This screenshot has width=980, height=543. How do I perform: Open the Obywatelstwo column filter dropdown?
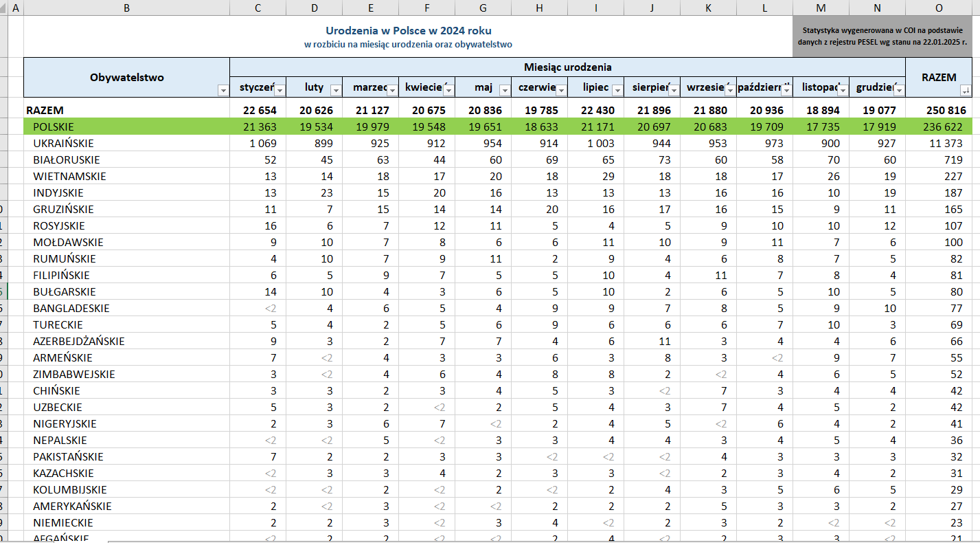[223, 90]
